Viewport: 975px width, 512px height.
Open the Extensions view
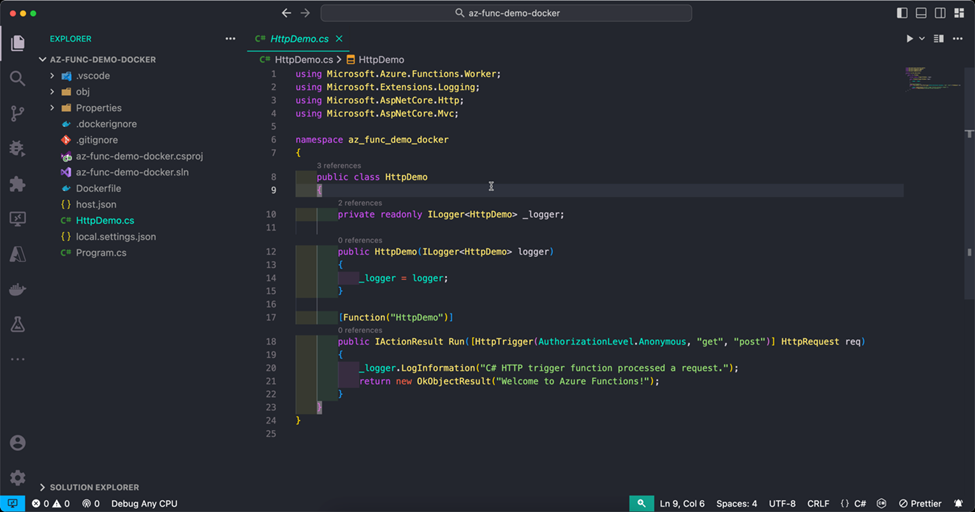17,184
